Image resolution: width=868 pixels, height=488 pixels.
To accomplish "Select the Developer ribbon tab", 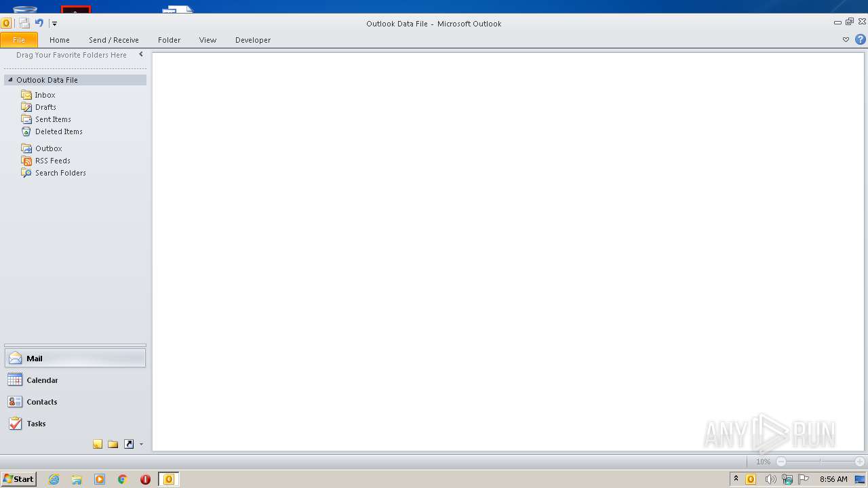I will point(253,40).
